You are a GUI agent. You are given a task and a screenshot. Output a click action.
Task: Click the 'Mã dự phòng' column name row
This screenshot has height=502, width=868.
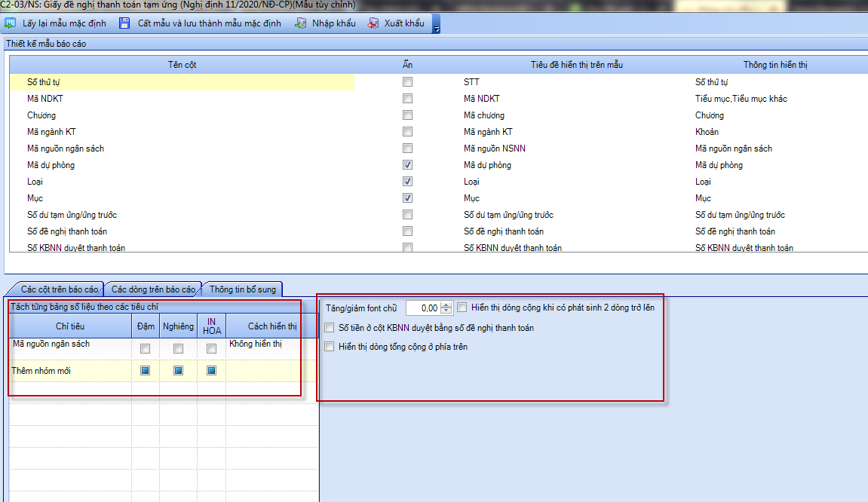[x=51, y=165]
